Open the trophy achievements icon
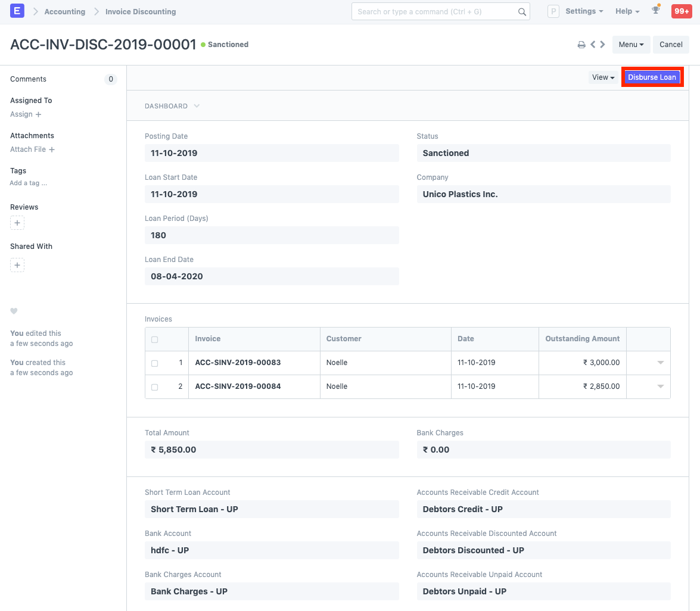 point(656,11)
